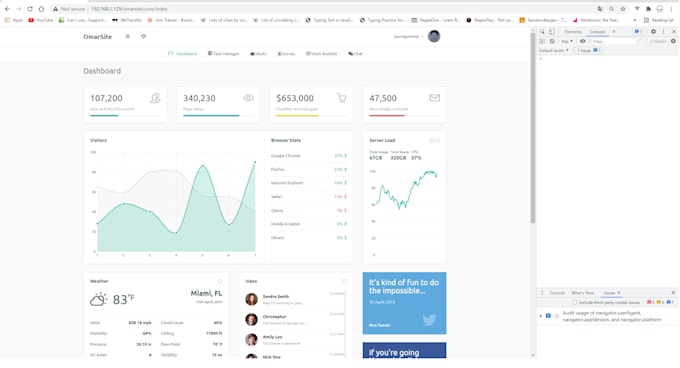Open the Default levels dropdown

553,50
